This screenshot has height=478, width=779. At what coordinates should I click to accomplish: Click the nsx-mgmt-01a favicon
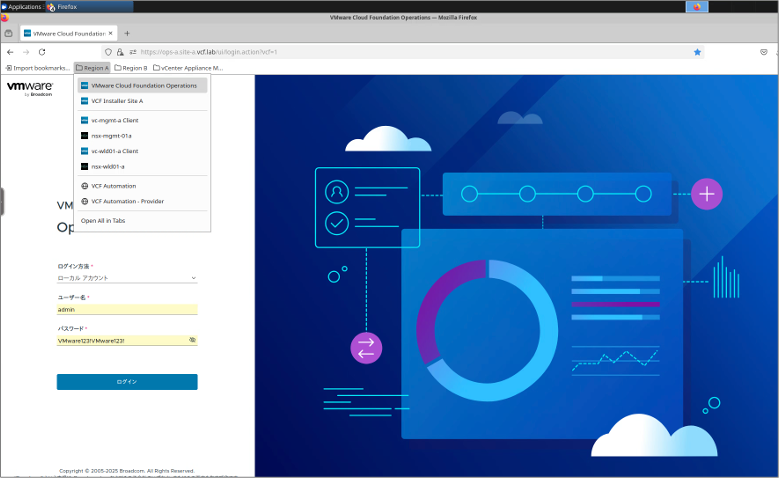(x=84, y=136)
